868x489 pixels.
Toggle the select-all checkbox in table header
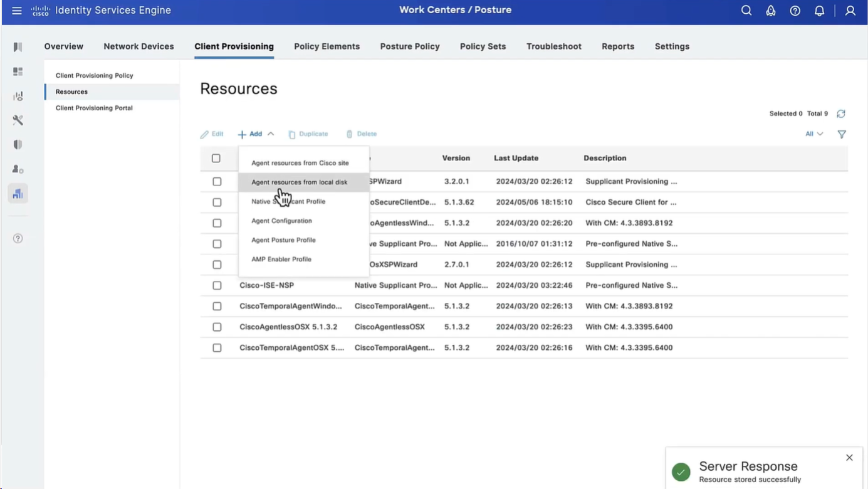(216, 159)
